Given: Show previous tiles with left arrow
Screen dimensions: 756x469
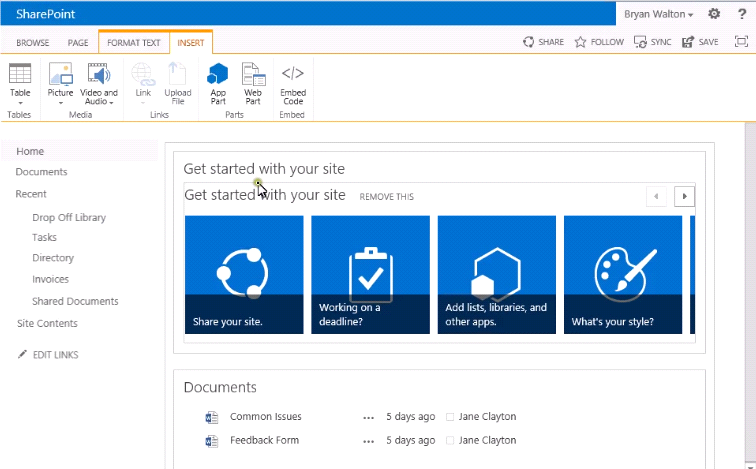Looking at the screenshot, I should [x=656, y=196].
